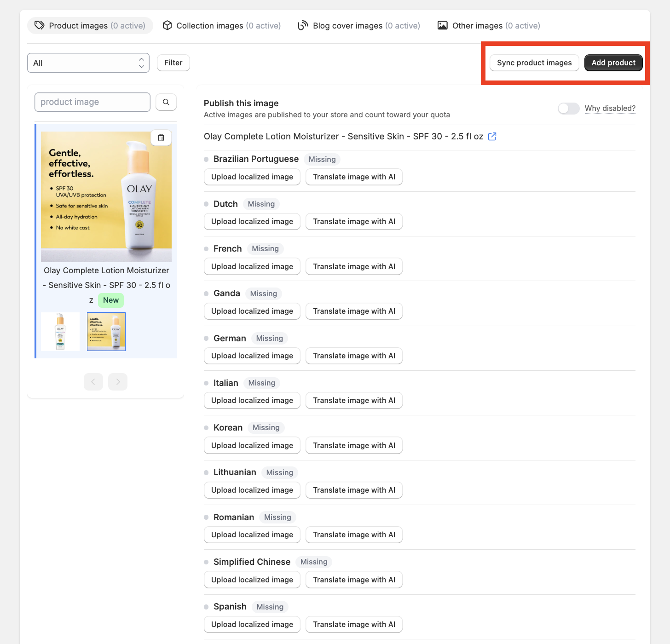The image size is (670, 644).
Task: Click Sync product images button
Action: [x=534, y=63]
